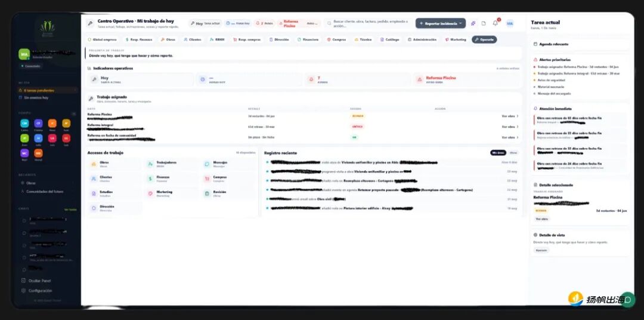This screenshot has width=644, height=320.
Task: Select the purple MC team avatar
Action: [24, 153]
